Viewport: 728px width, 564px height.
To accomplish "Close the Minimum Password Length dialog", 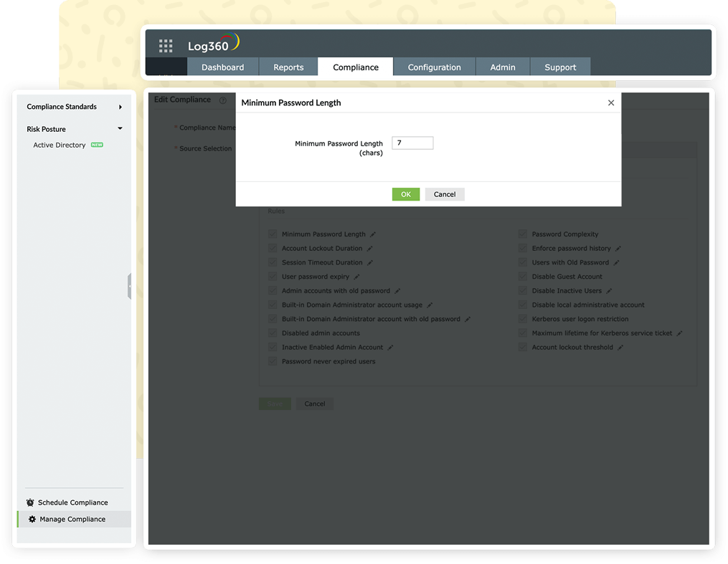I will click(611, 102).
